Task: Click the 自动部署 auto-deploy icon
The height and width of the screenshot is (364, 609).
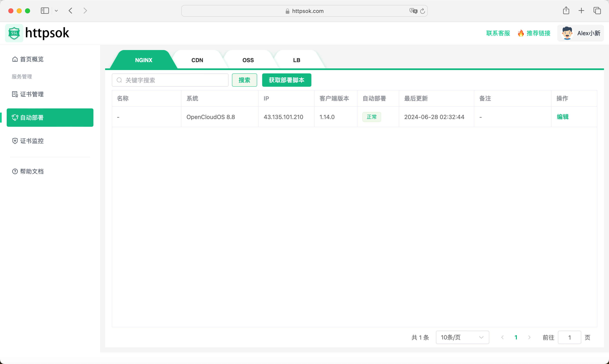Action: click(x=15, y=118)
